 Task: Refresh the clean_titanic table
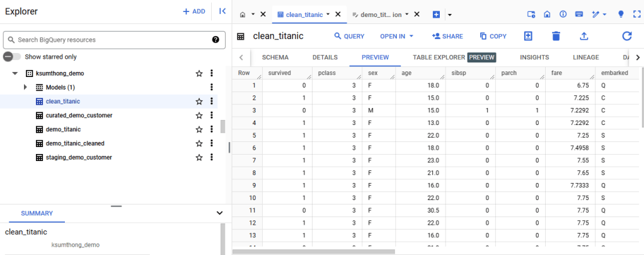[x=626, y=37]
